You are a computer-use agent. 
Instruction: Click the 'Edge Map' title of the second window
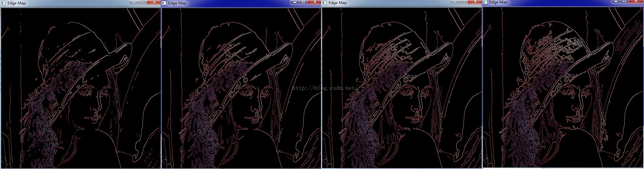point(177,3)
